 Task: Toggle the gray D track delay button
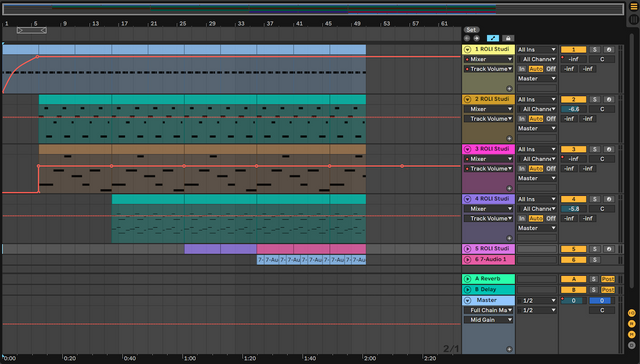click(631, 345)
